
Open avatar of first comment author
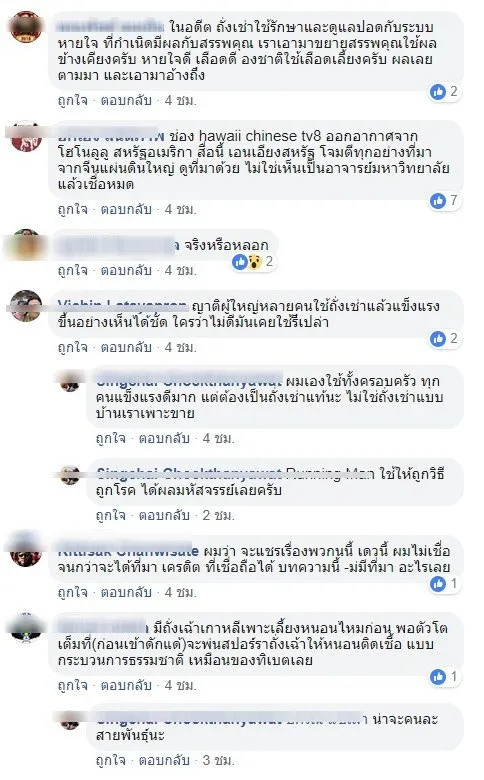click(26, 26)
